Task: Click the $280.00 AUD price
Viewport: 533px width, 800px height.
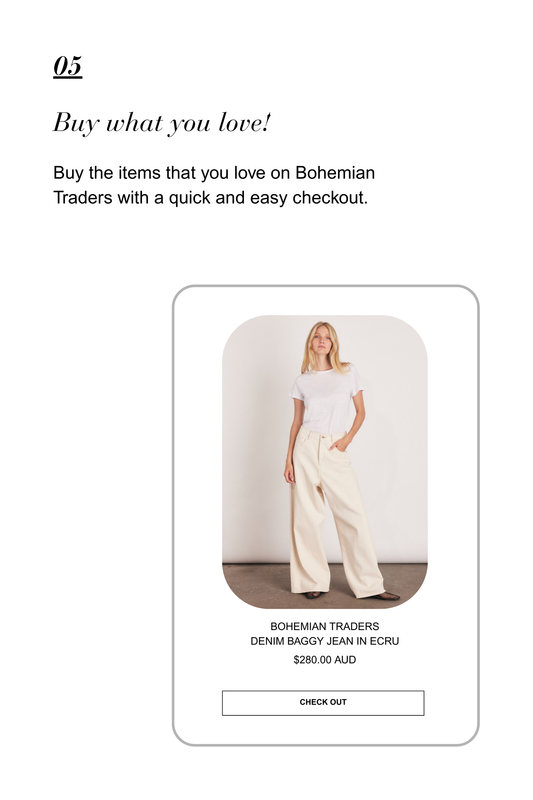Action: 324,660
